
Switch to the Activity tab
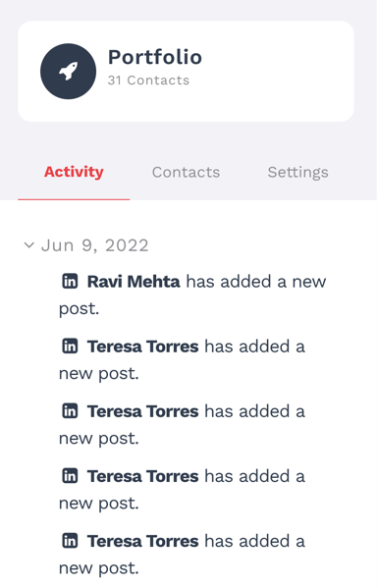click(x=74, y=172)
